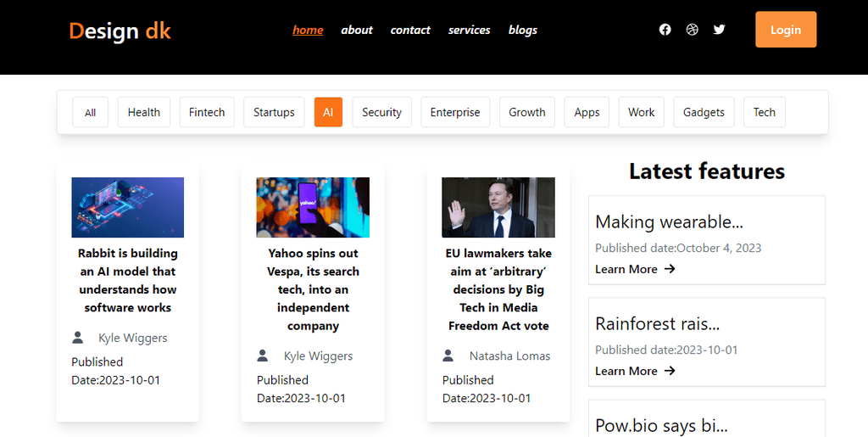Screen dimensions: 868x437
Task: Click author icon on Yahoo Vespa card
Action: click(x=263, y=356)
